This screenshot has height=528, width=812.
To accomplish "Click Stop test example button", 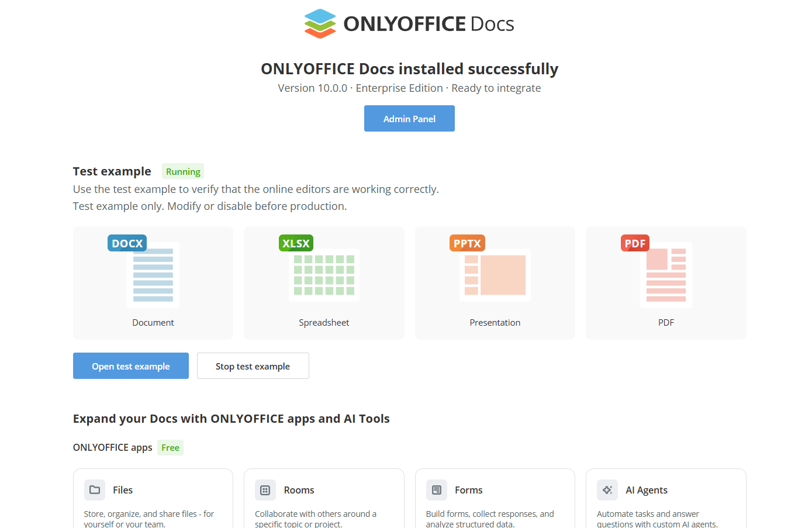I will [x=253, y=366].
